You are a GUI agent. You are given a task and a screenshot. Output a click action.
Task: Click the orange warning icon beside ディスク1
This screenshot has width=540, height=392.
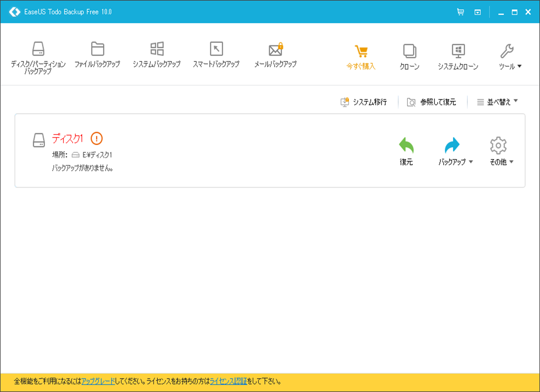(x=96, y=138)
